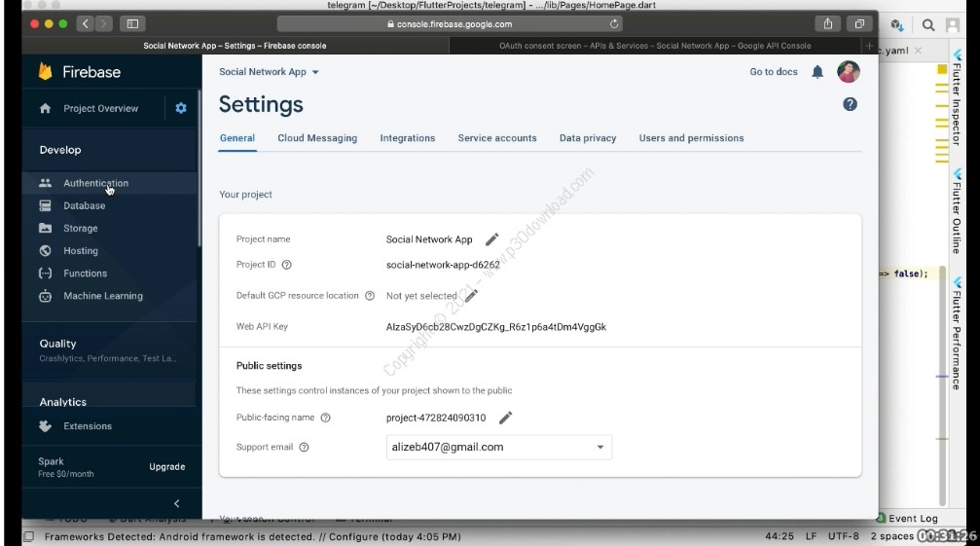
Task: Click the Web API Key value
Action: 495,327
